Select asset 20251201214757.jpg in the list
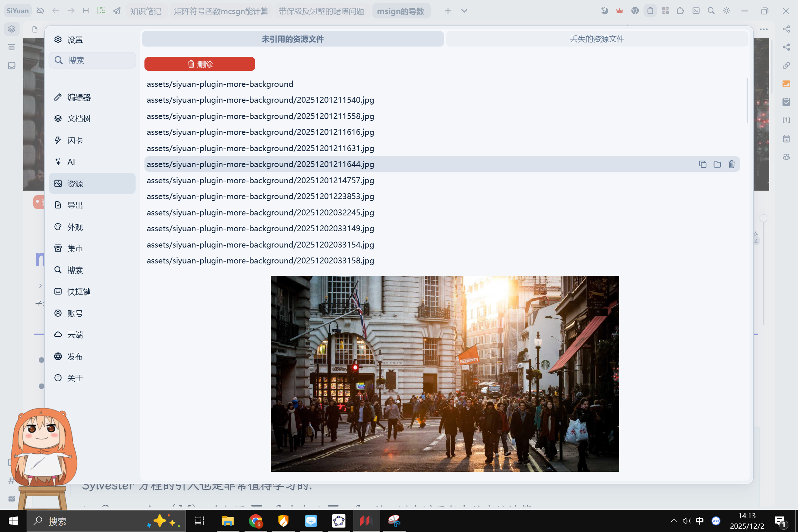Image resolution: width=798 pixels, height=532 pixels. 260,180
